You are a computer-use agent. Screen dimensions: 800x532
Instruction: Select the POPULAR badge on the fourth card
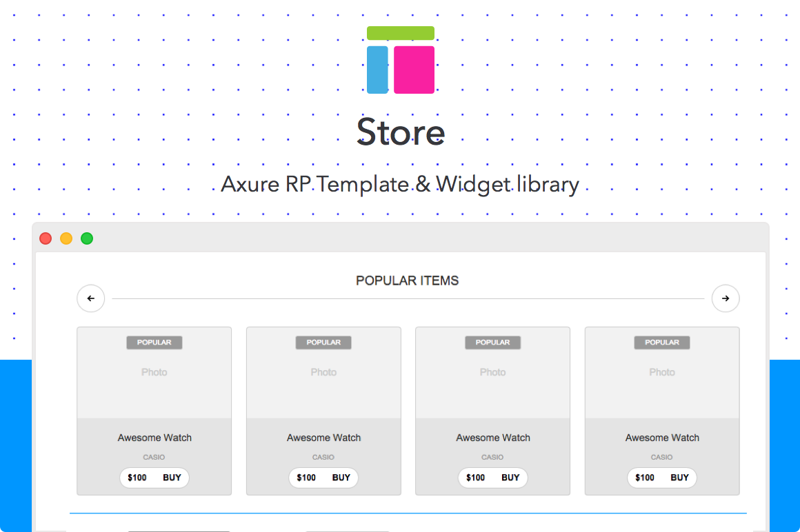pos(662,342)
